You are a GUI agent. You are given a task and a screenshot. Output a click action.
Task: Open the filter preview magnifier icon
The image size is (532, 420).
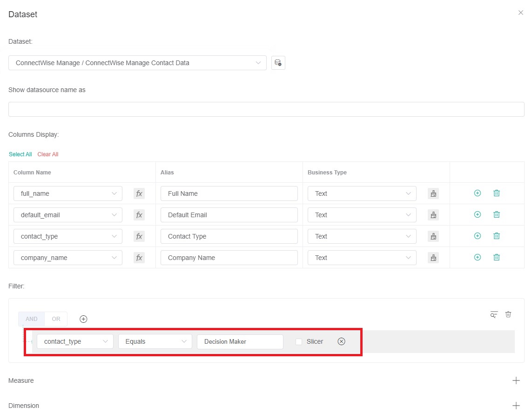click(x=493, y=314)
